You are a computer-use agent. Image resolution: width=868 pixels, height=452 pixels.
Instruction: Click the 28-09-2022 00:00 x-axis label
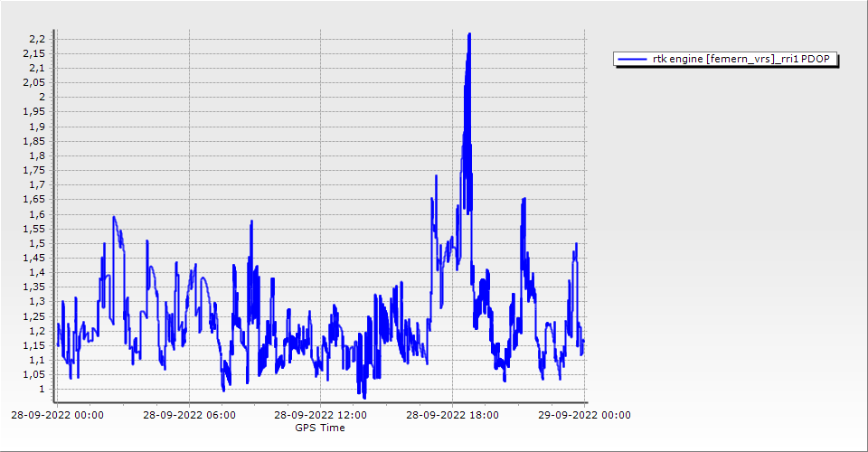click(59, 416)
